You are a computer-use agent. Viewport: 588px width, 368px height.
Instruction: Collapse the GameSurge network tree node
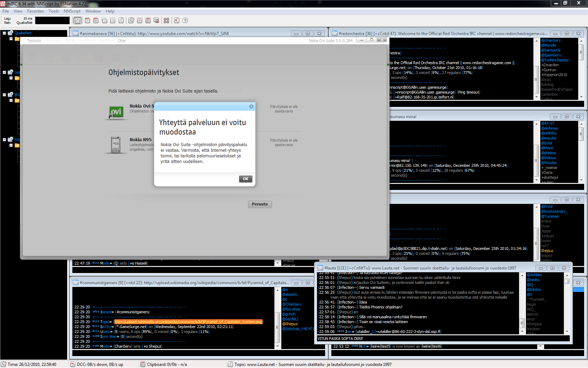pos(5,72)
